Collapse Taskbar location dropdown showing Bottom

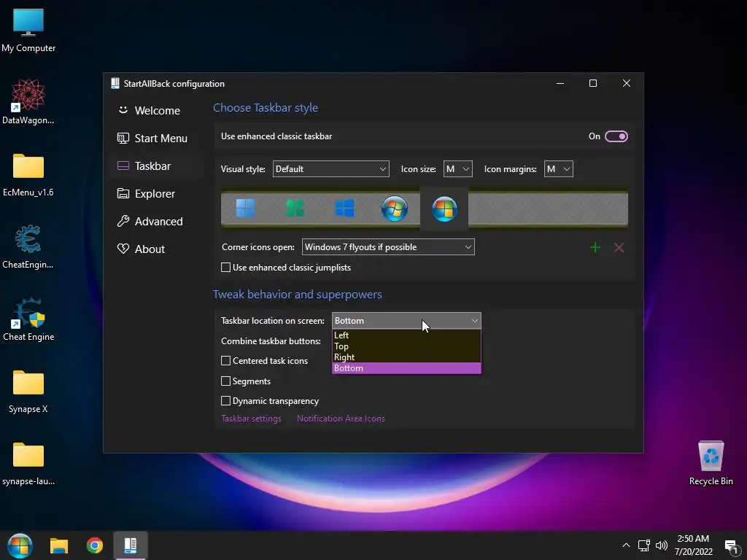tap(406, 321)
